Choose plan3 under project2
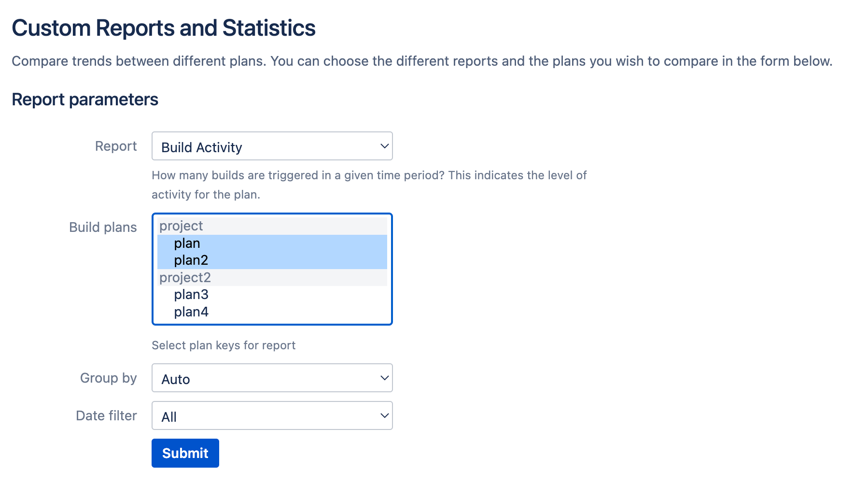The width and height of the screenshot is (868, 486). (272, 295)
